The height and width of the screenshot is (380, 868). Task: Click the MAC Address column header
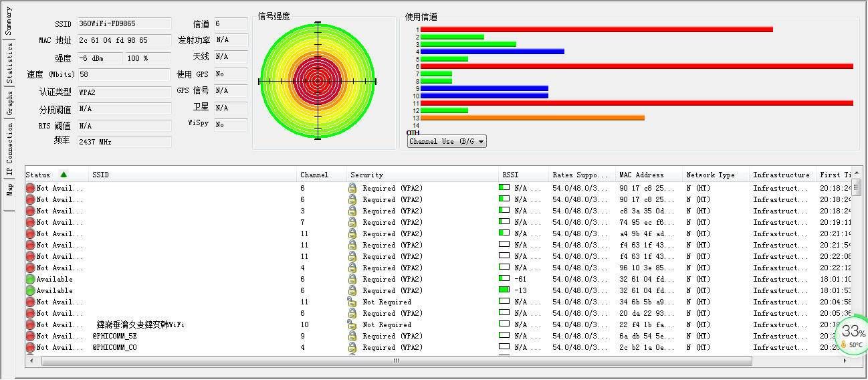[640, 175]
